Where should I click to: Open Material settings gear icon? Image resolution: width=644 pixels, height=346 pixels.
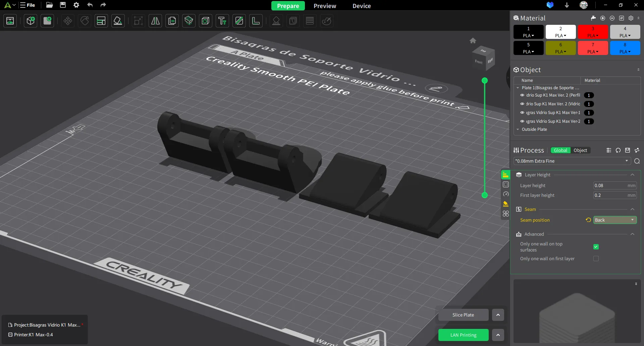click(631, 18)
